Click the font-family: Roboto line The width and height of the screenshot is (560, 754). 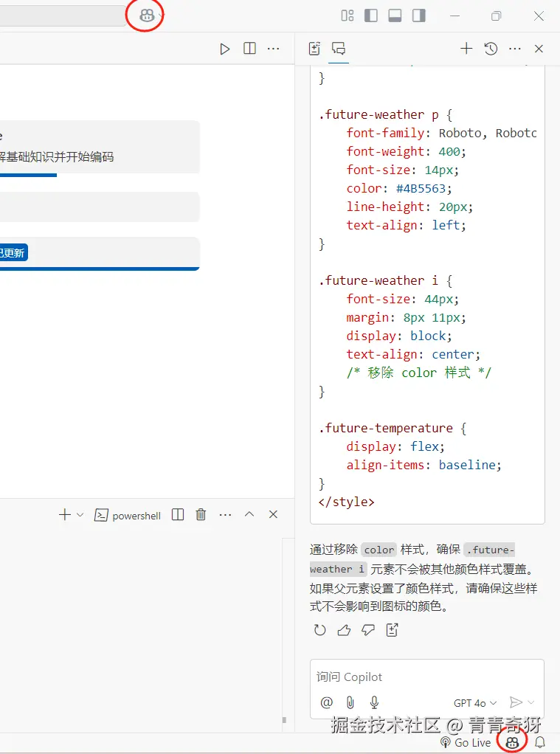coord(442,134)
